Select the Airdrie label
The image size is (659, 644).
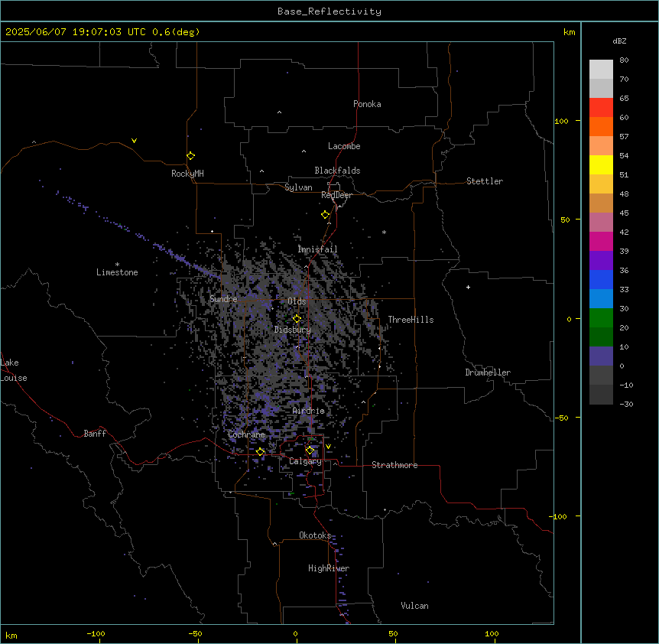point(309,411)
